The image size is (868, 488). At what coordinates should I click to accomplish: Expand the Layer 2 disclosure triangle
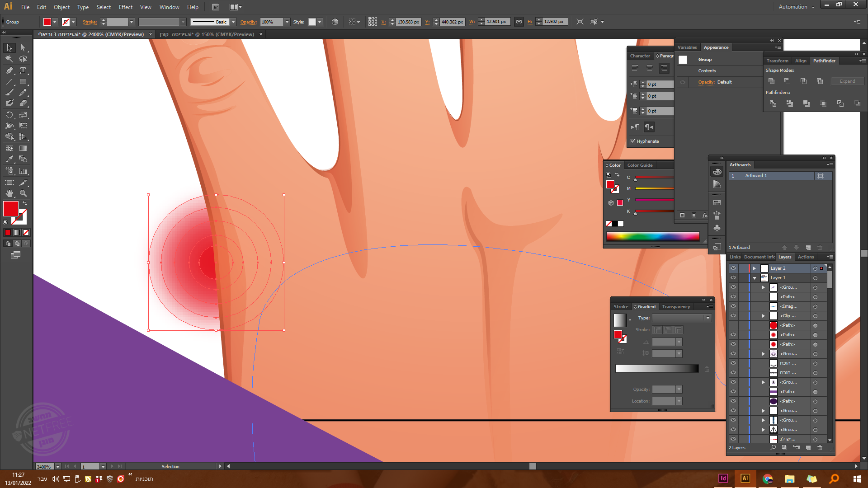click(755, 268)
